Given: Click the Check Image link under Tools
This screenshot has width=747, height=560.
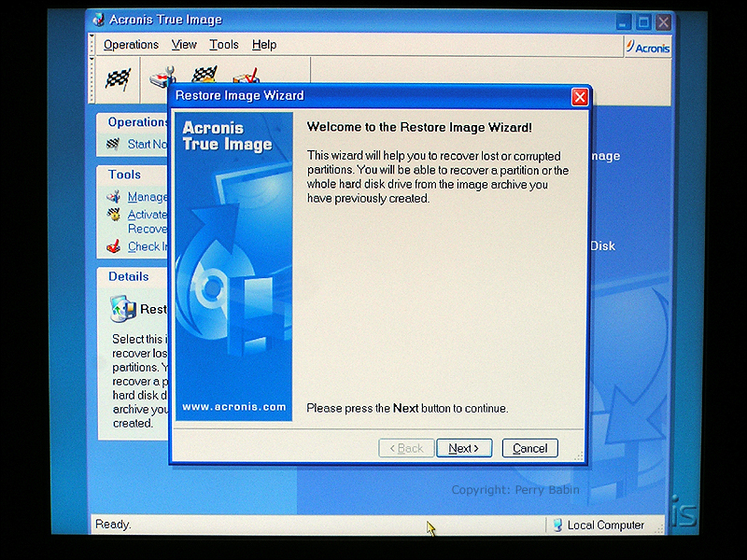Looking at the screenshot, I should 148,246.
